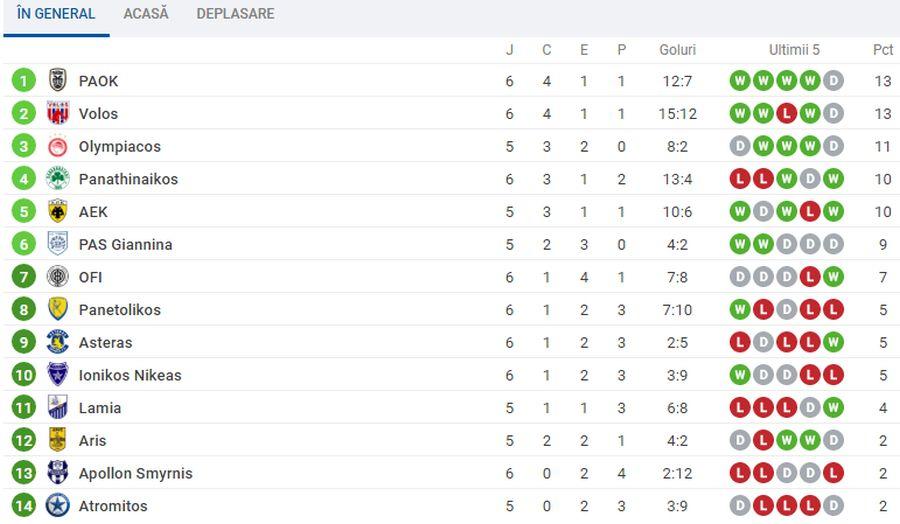Click the Volos club logo
This screenshot has width=900, height=524.
click(x=57, y=113)
